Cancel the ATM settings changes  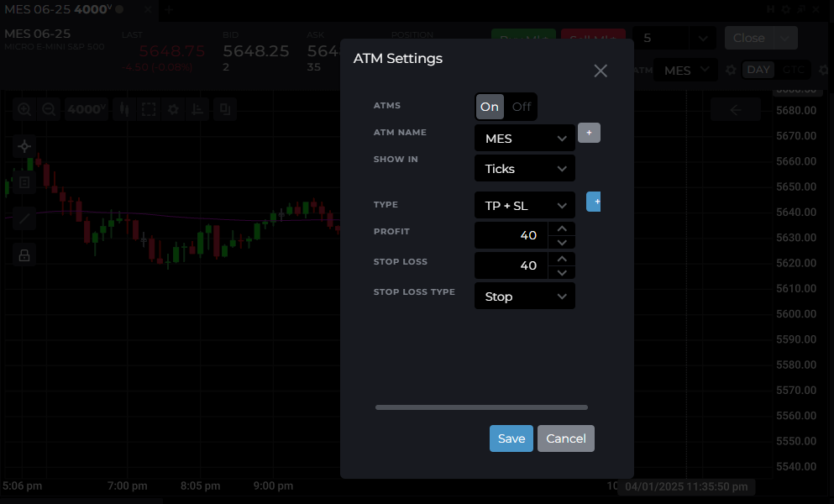pos(566,438)
